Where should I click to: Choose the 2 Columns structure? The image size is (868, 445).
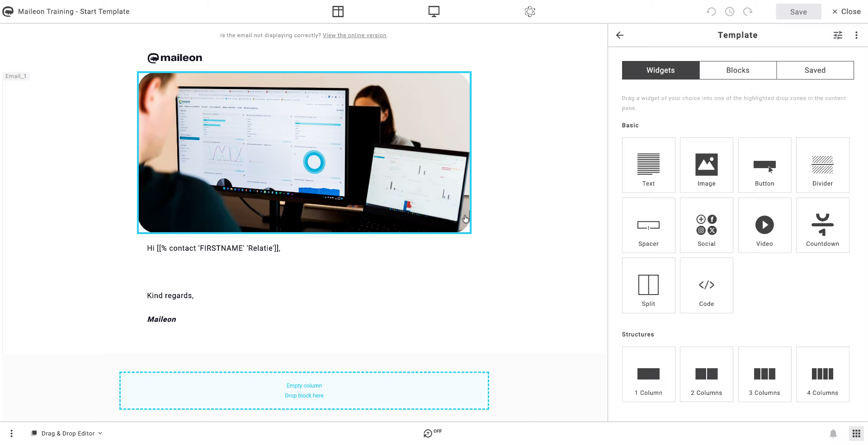point(706,375)
